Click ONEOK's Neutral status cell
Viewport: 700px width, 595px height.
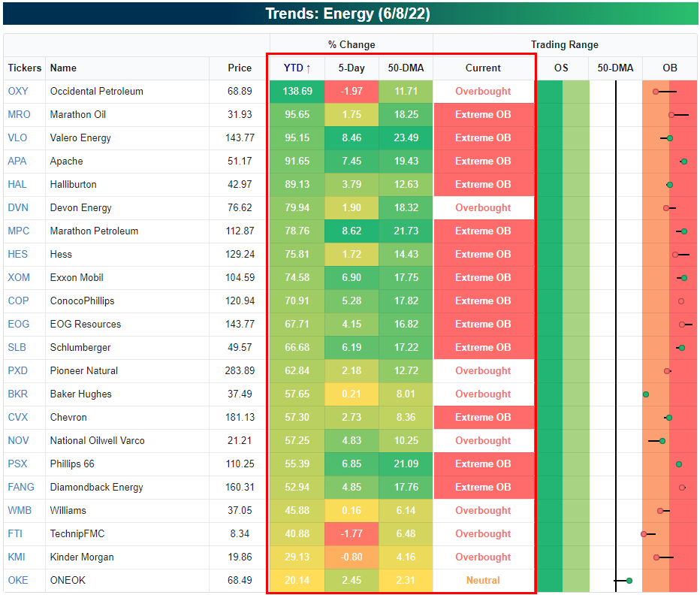483,580
